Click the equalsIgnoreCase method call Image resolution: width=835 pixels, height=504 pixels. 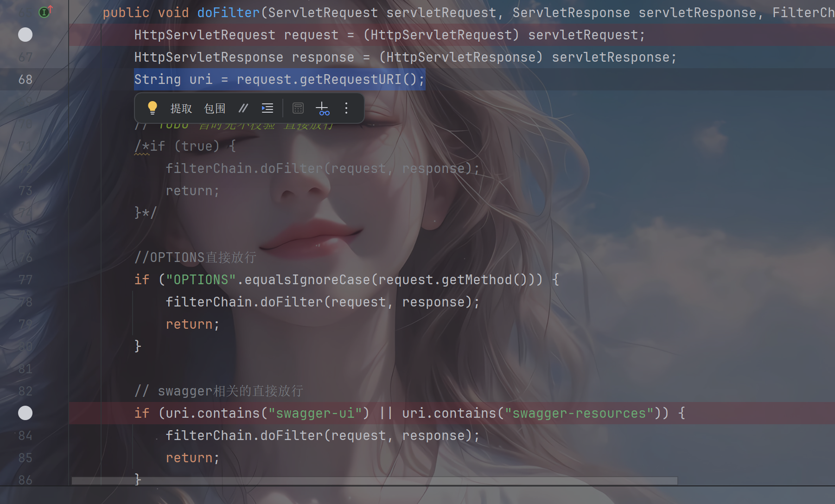pyautogui.click(x=307, y=280)
